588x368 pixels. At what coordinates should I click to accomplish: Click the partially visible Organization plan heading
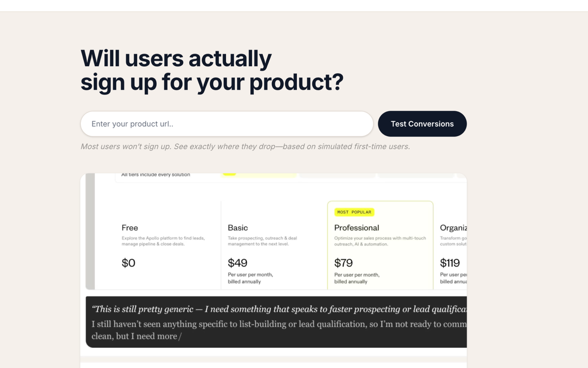453,228
